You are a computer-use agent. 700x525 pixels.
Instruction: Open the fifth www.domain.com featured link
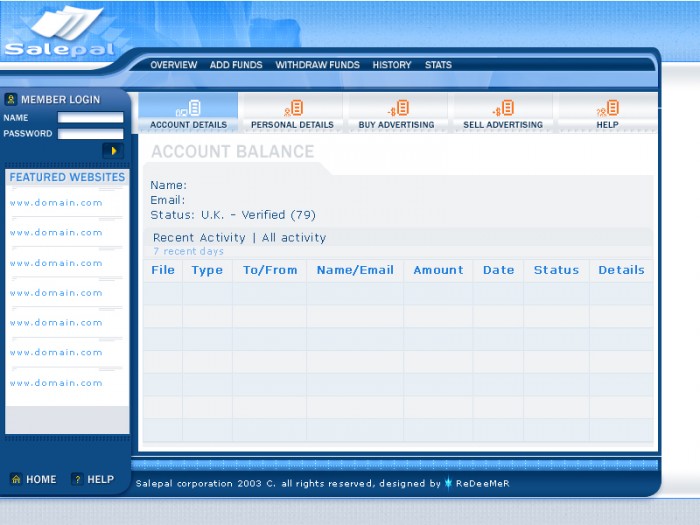[56, 322]
